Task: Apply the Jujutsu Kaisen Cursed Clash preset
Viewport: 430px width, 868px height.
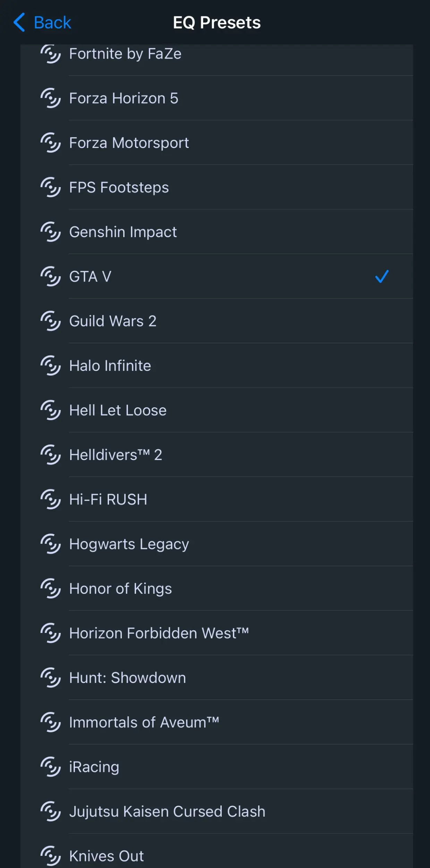Action: coord(217,811)
